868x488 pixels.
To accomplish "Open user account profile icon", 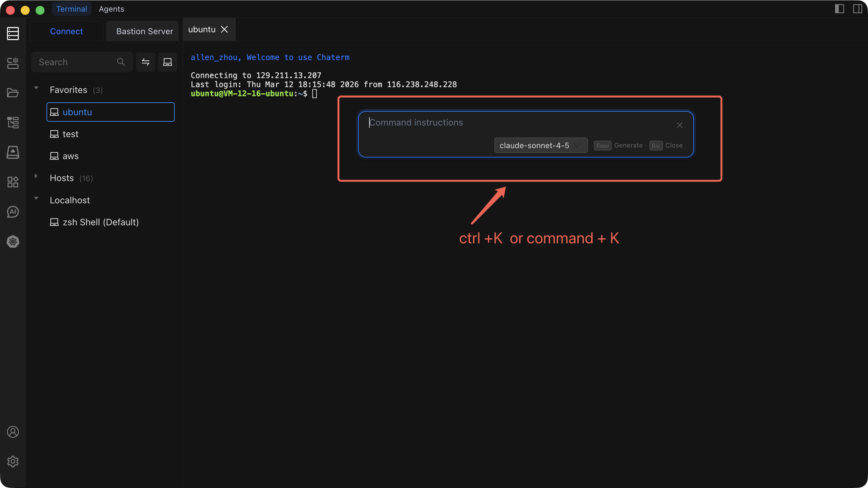I will 13,432.
